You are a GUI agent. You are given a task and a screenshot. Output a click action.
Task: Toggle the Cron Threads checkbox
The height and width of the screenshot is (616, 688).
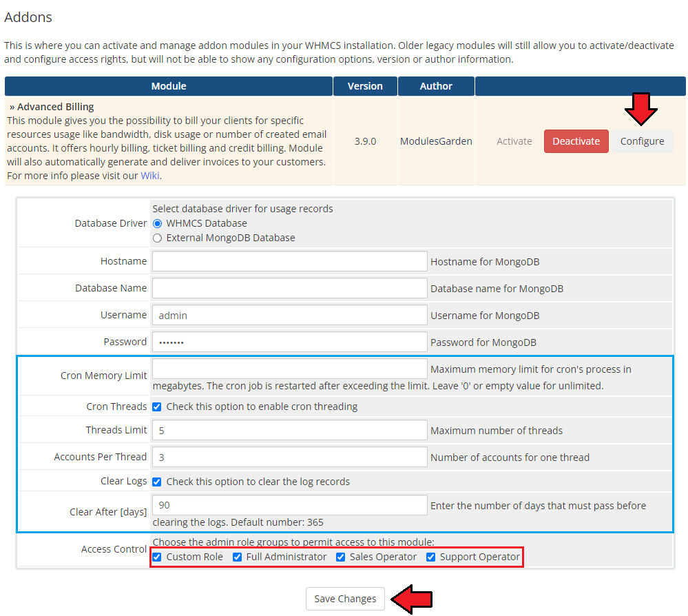click(x=156, y=407)
